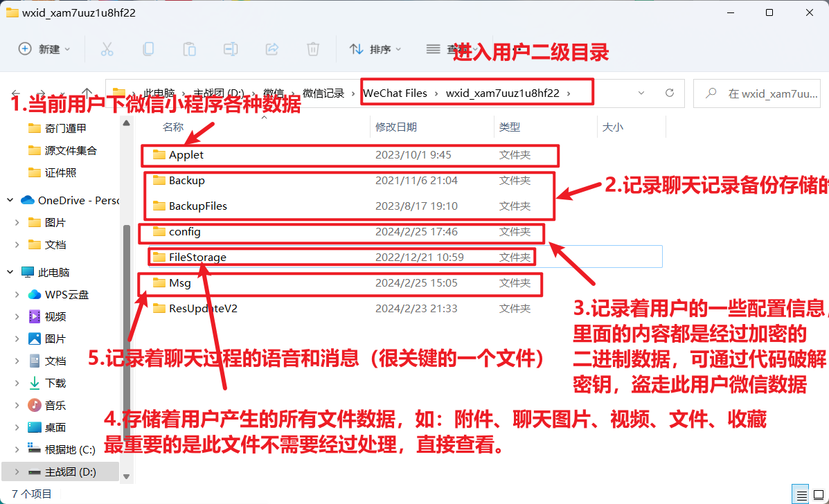This screenshot has height=504, width=829.
Task: Expand 根据地 (C:) drive node
Action: coord(17,449)
